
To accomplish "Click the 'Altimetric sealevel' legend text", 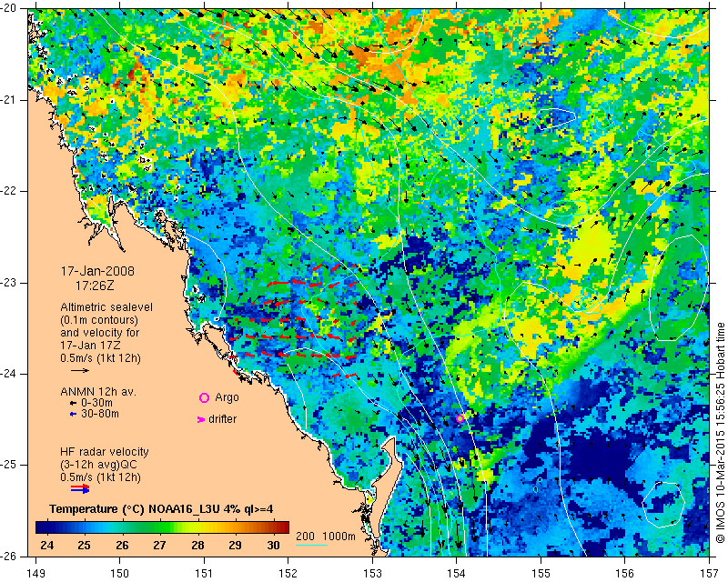I will click(x=106, y=307).
